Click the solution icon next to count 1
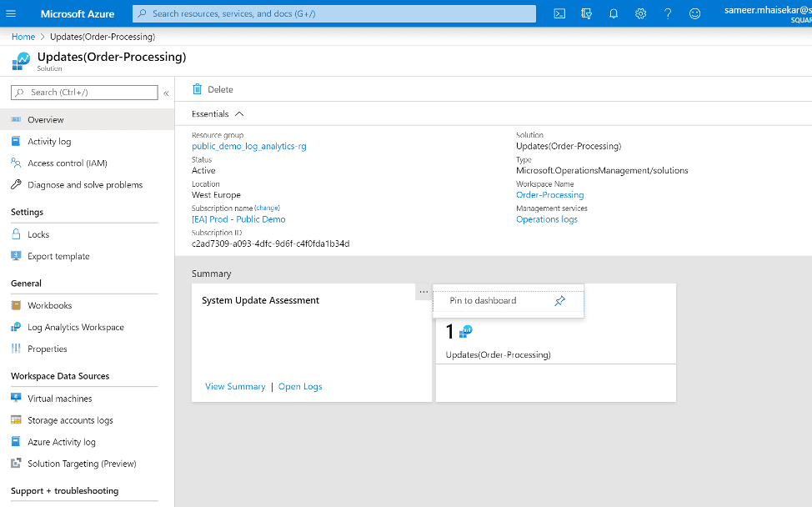Viewport: 812px width, 507px height. (x=466, y=331)
